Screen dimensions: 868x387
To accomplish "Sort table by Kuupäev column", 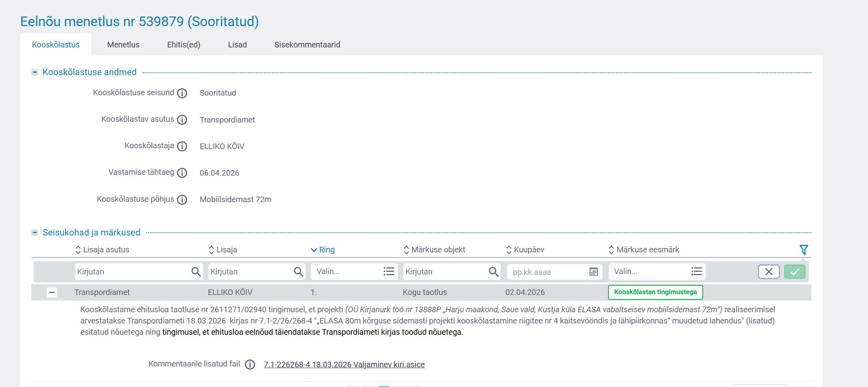I will coord(525,250).
